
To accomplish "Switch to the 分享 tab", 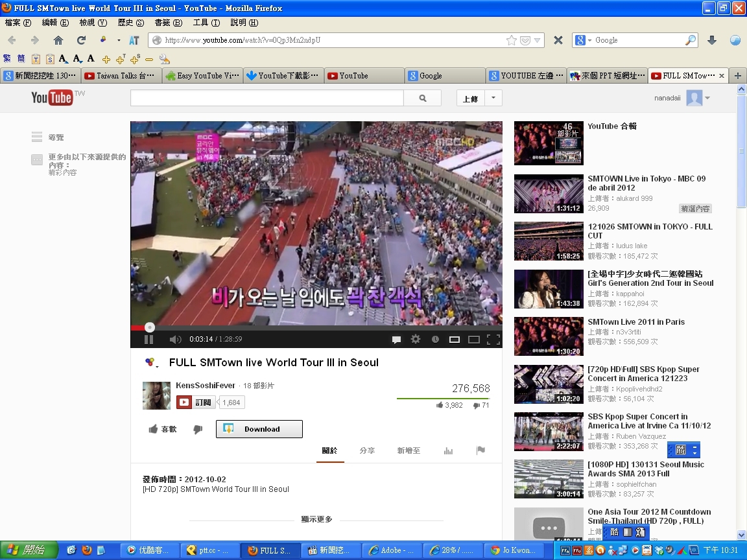I will [367, 450].
